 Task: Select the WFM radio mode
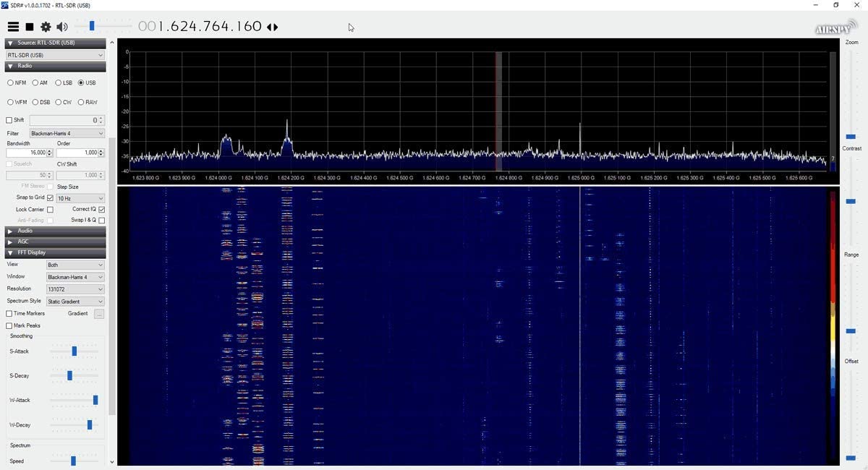[x=11, y=103]
